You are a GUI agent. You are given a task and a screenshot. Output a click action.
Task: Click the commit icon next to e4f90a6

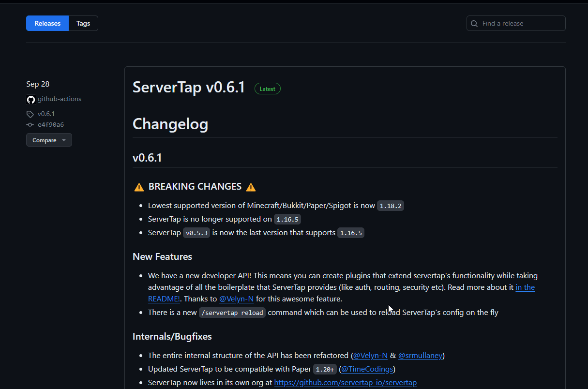tap(30, 124)
